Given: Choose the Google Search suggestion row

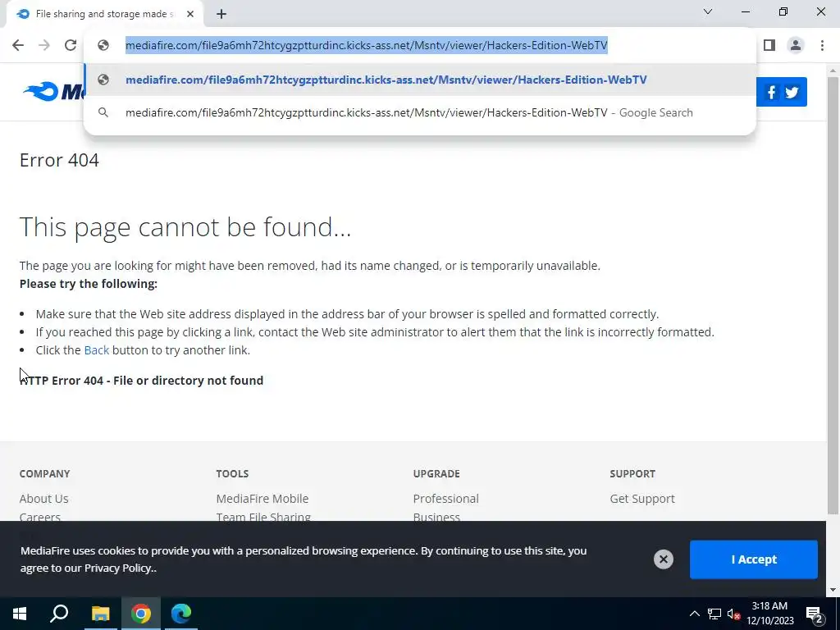Looking at the screenshot, I should point(420,113).
